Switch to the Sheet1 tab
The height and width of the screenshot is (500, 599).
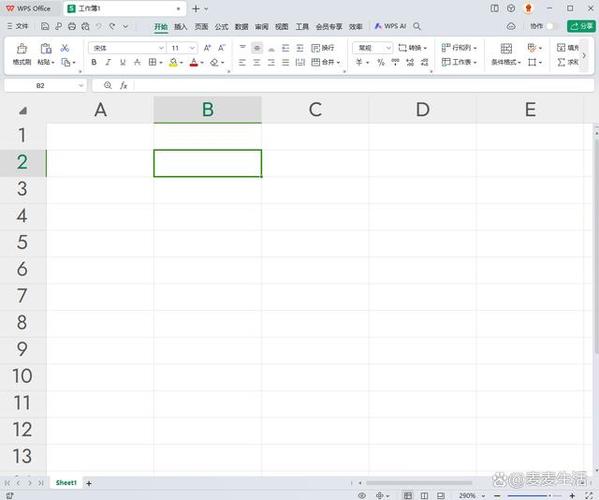pos(66,483)
